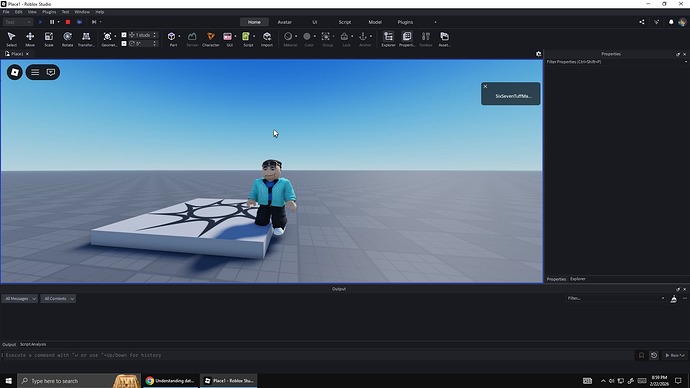The image size is (690, 388).
Task: Toggle the Explorer panel button
Action: 388,39
